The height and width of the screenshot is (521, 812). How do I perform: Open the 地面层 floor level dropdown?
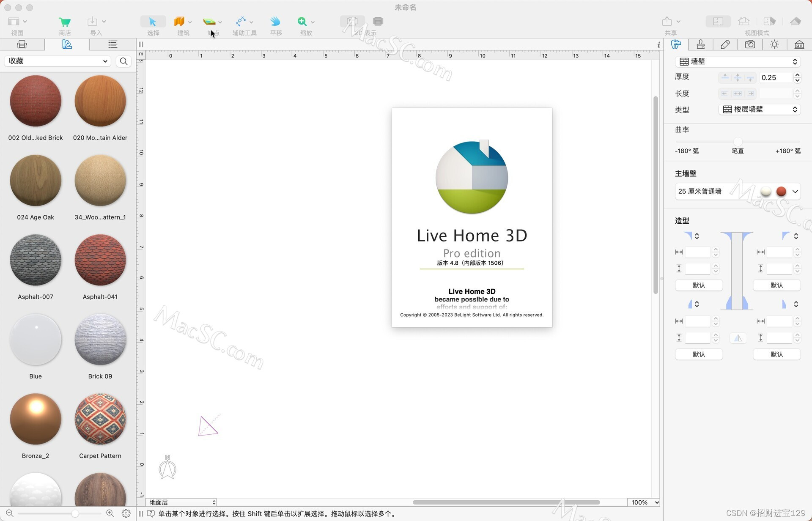tap(182, 502)
